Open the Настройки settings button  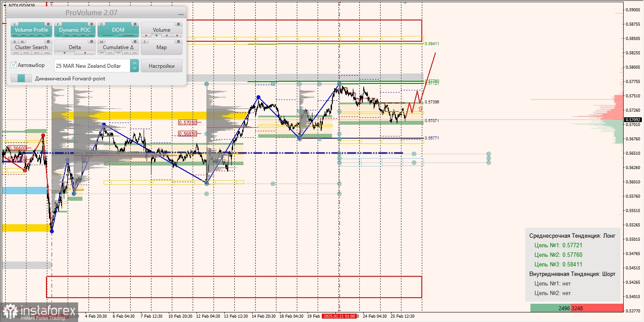pyautogui.click(x=161, y=66)
